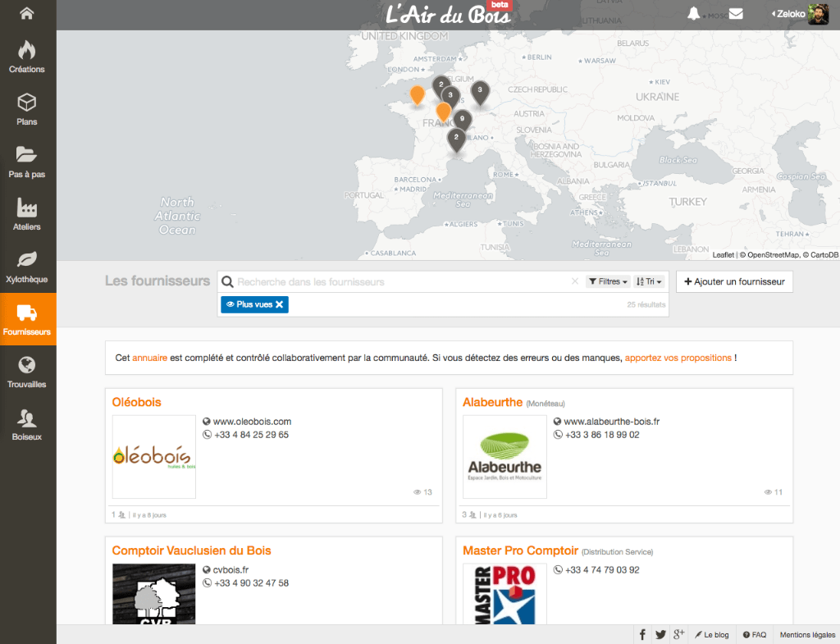Open the CartoDB attribution link

824,255
